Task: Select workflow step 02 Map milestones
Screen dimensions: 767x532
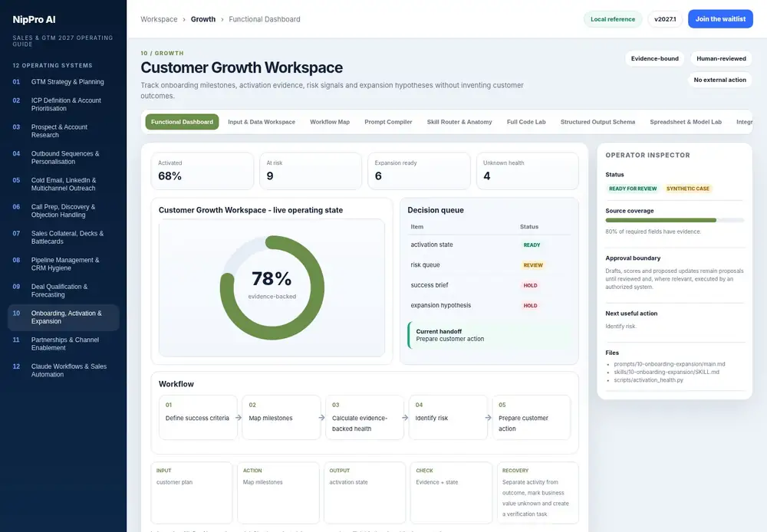Action: (x=281, y=417)
